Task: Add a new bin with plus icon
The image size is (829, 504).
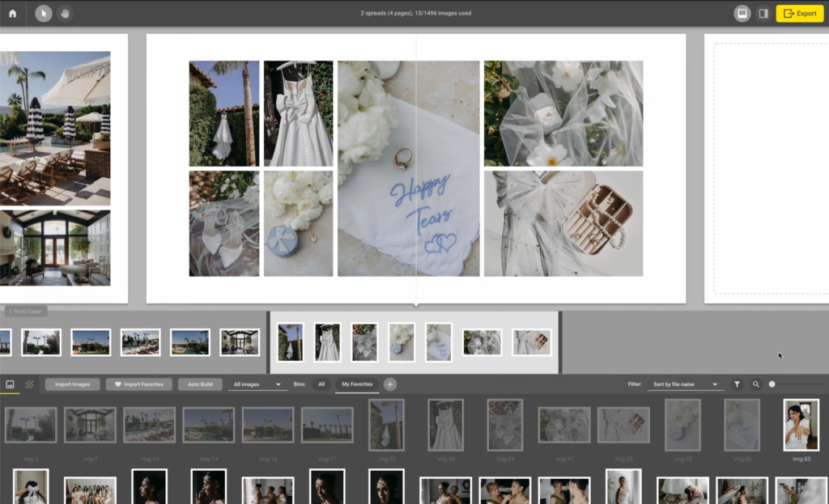Action: 390,384
